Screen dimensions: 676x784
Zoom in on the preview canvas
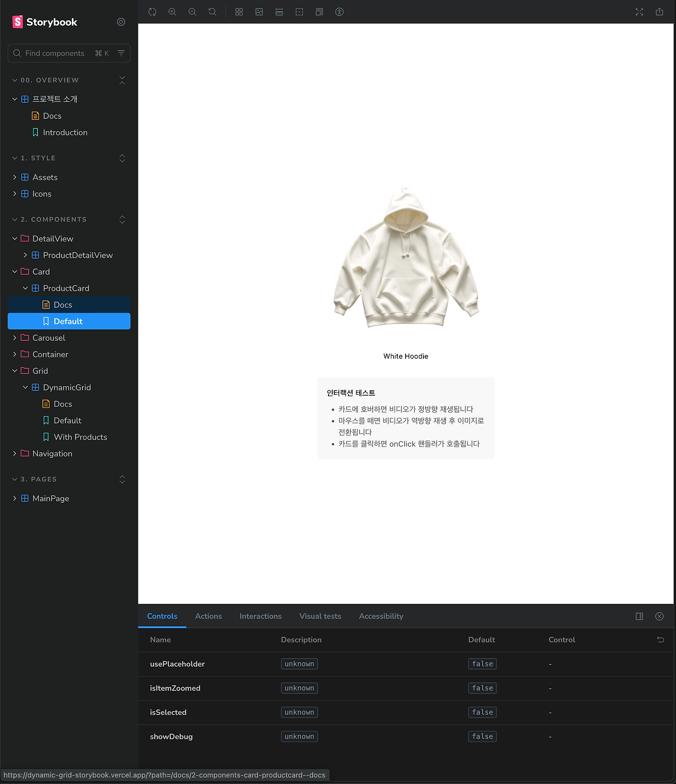(x=172, y=12)
